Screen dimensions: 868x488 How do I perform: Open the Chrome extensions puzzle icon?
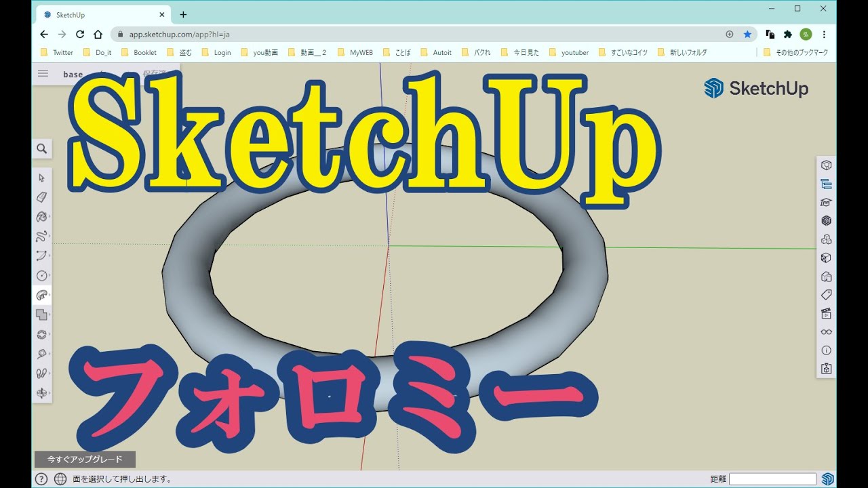coord(788,34)
